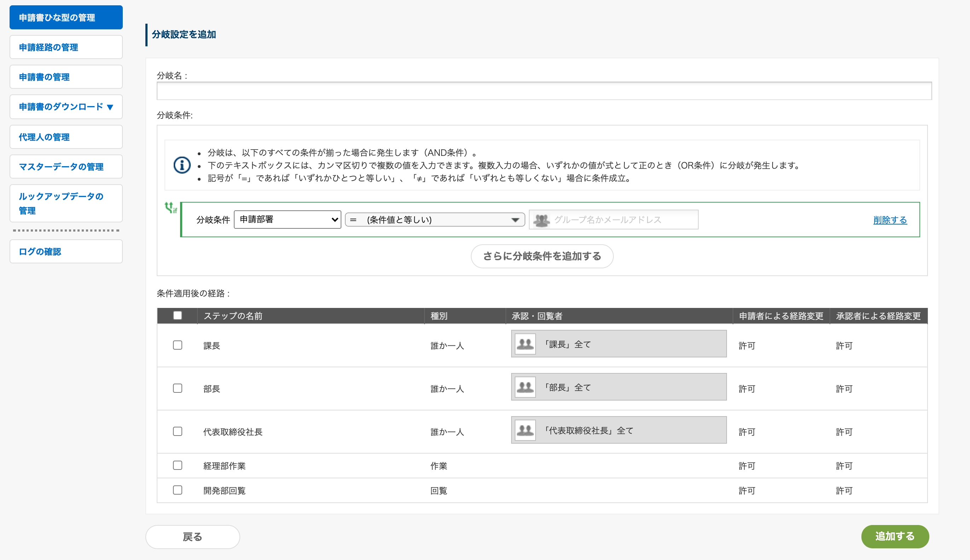
Task: Open 代理人の管理 in the sidebar
Action: tap(66, 137)
